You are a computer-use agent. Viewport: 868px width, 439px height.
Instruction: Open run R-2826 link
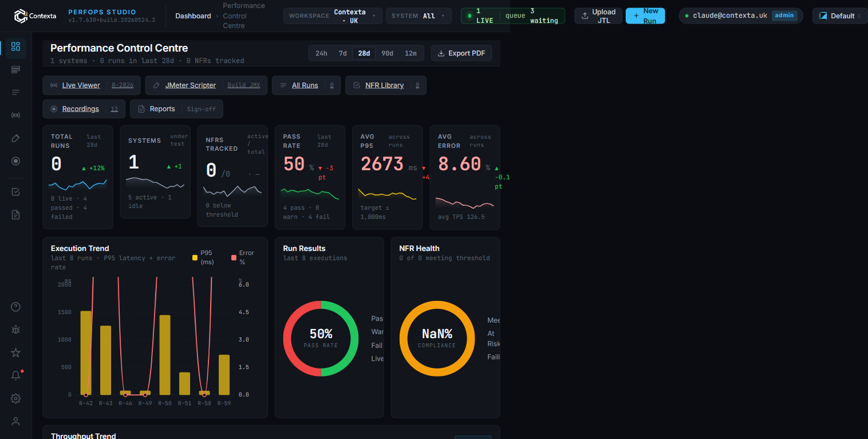(123, 85)
